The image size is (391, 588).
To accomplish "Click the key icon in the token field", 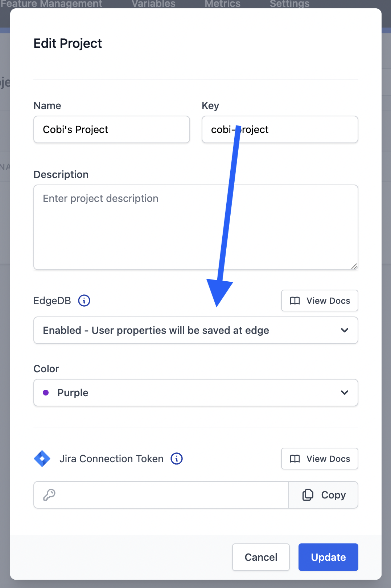I will tap(50, 494).
